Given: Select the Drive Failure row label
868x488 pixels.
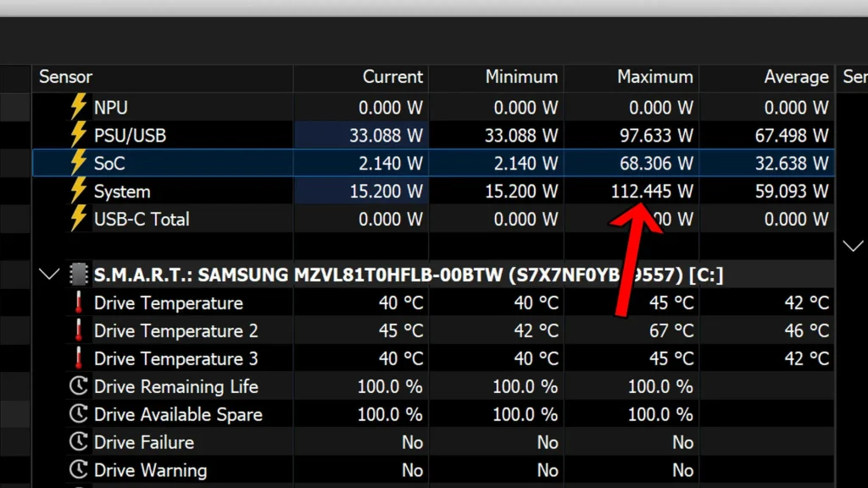Looking at the screenshot, I should click(144, 442).
